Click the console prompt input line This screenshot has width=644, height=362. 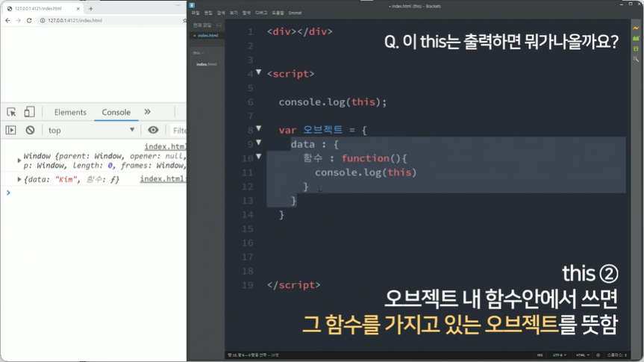point(96,193)
